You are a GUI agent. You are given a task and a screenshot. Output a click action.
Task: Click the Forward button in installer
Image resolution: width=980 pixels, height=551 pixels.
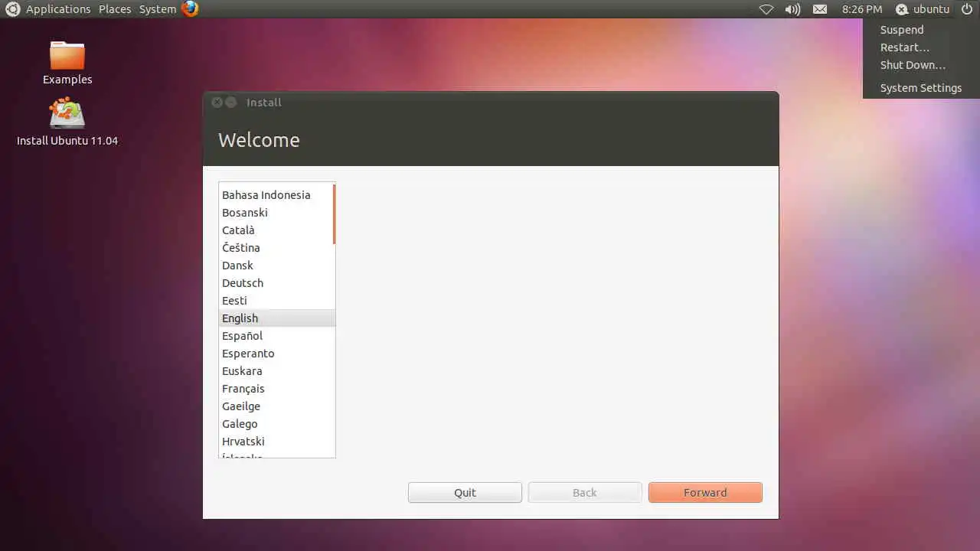point(705,493)
